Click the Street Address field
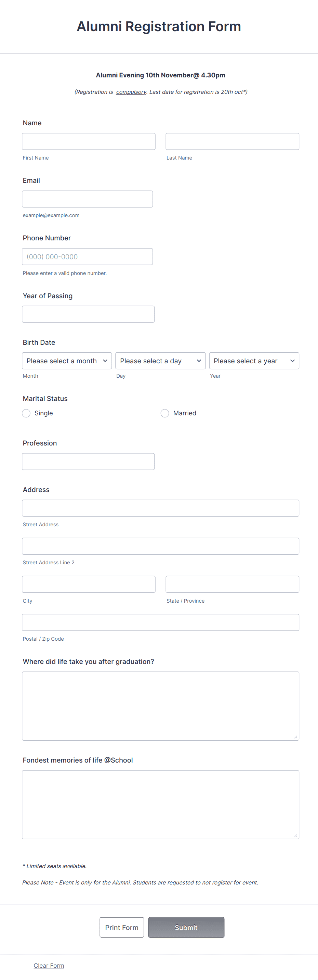This screenshot has height=980, width=318. pos(160,508)
